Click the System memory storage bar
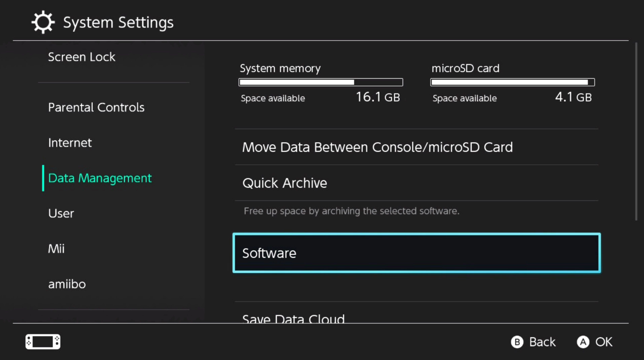The width and height of the screenshot is (644, 360). click(x=321, y=82)
